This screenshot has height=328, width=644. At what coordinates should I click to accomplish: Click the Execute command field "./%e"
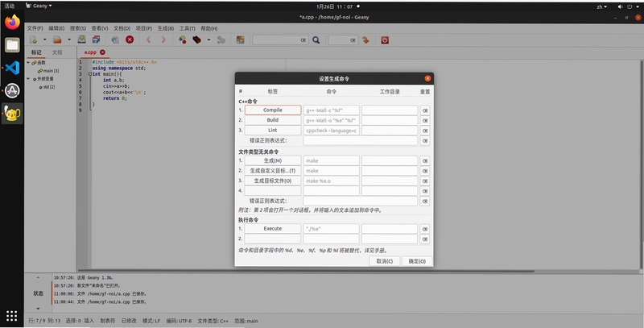[332, 229]
